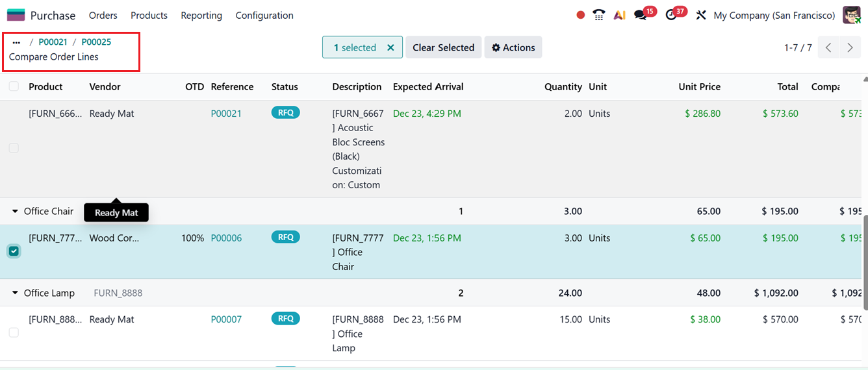Tick the select-all header checkbox
The image size is (868, 370).
point(14,86)
